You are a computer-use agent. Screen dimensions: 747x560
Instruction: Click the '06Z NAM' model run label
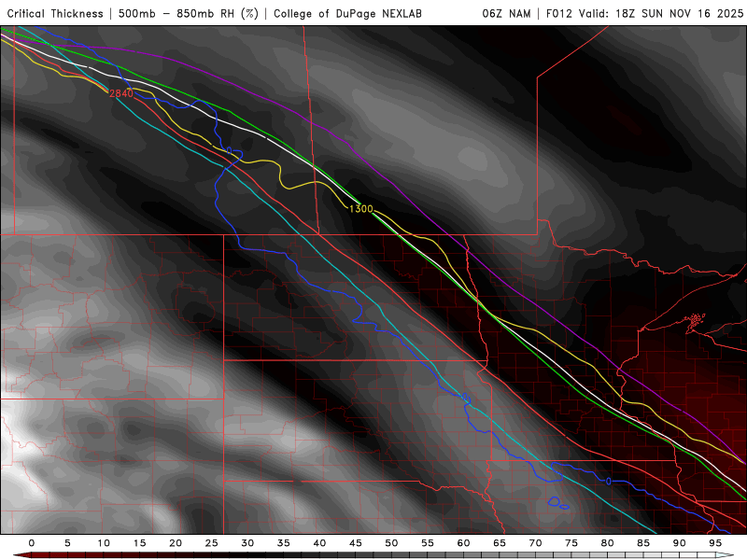click(506, 13)
